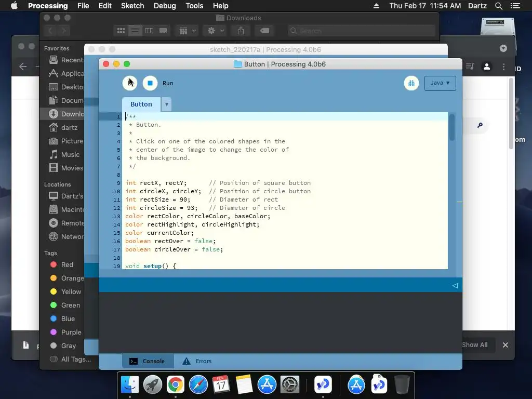The width and height of the screenshot is (532, 399).
Task: Switch Finder Downloads window to icon view
Action: [121, 31]
